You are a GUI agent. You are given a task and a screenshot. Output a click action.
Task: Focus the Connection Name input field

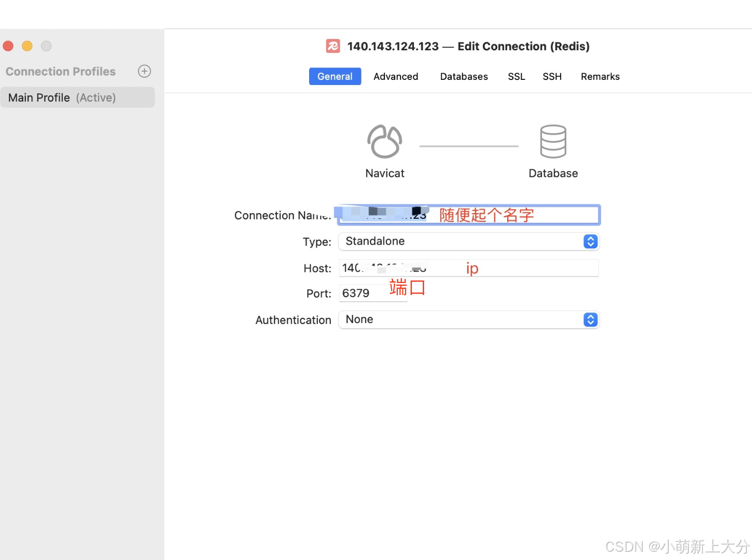pos(469,215)
